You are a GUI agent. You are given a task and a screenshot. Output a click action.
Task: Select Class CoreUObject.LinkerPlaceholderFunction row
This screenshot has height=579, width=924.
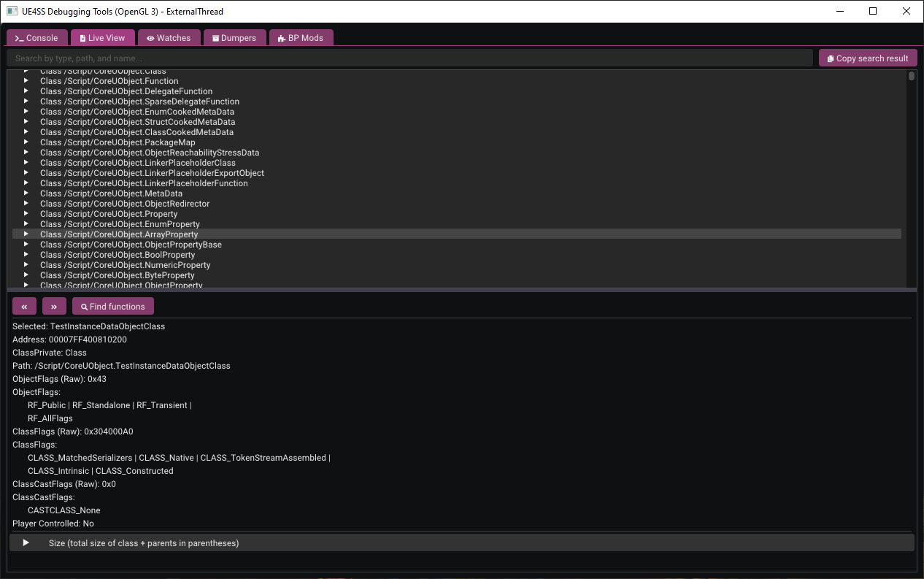pyautogui.click(x=457, y=183)
